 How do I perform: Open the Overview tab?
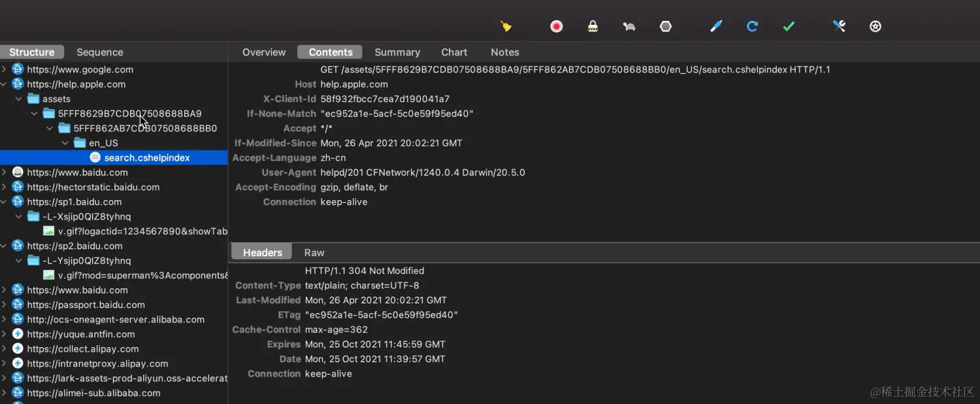(264, 52)
